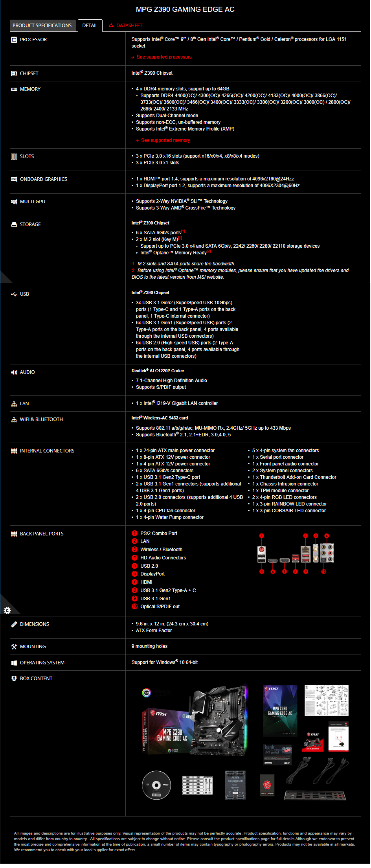Click the Memory section icon
The height and width of the screenshot is (868, 371).
(x=14, y=89)
